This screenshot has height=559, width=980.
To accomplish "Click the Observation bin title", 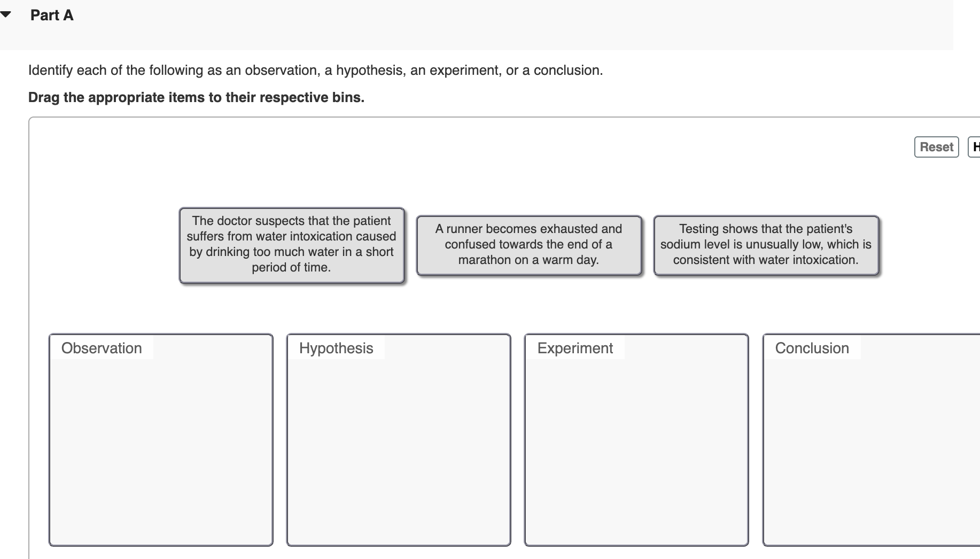I will (x=101, y=348).
